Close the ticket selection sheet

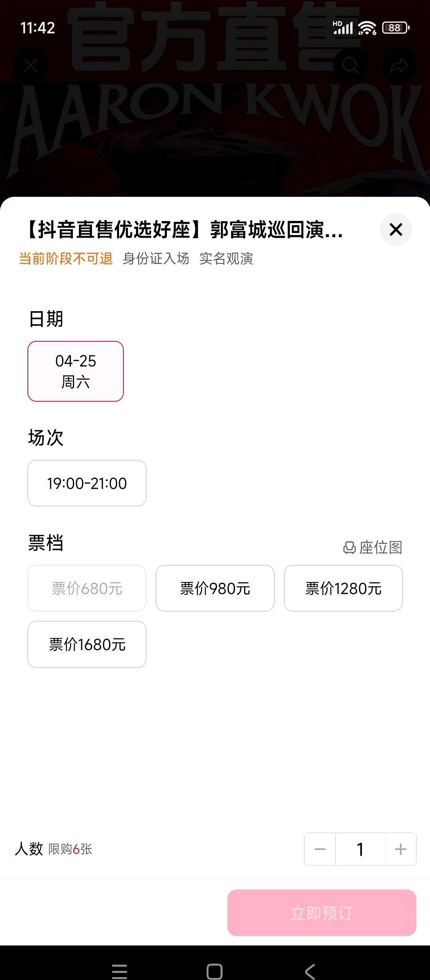coord(396,229)
